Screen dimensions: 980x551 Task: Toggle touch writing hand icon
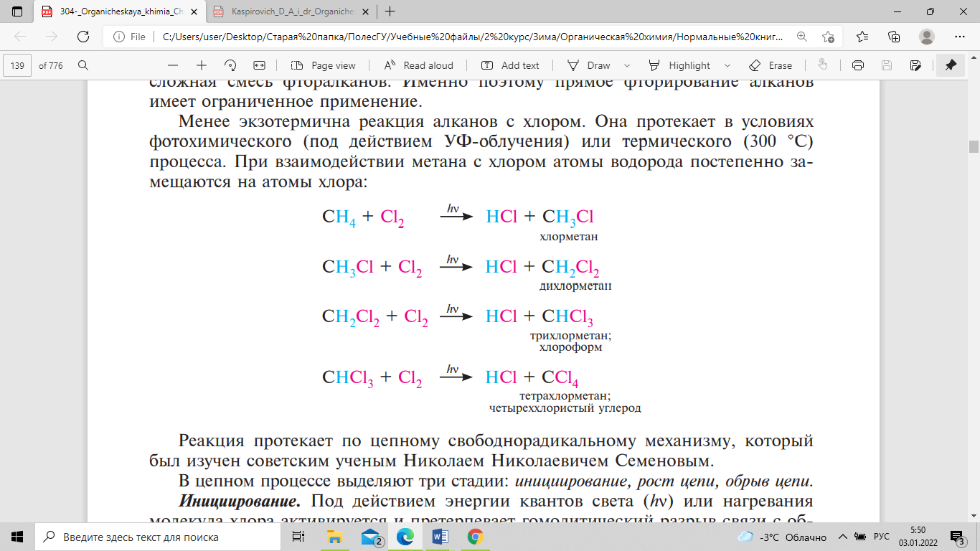click(823, 65)
